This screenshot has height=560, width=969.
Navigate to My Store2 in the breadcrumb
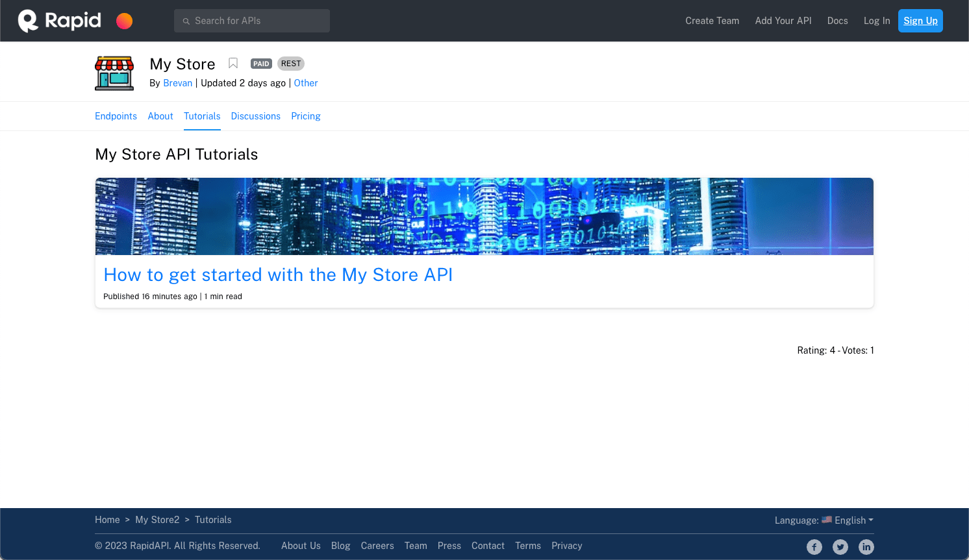(157, 519)
